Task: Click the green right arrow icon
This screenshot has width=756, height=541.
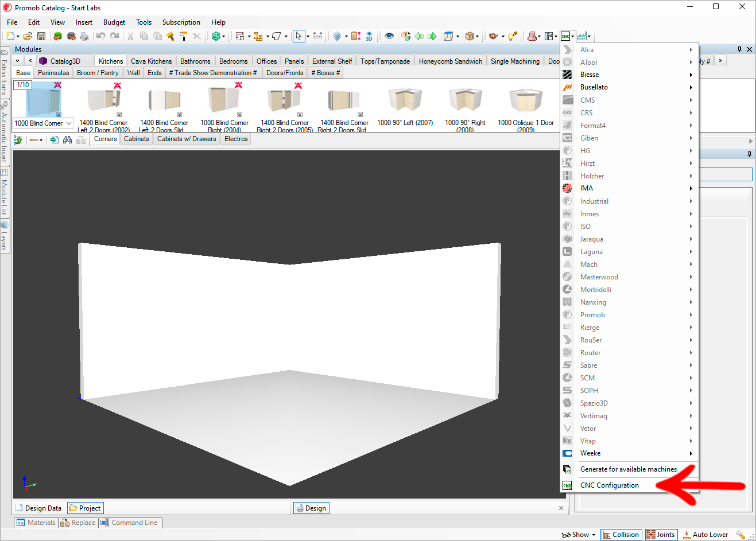Action: point(432,36)
